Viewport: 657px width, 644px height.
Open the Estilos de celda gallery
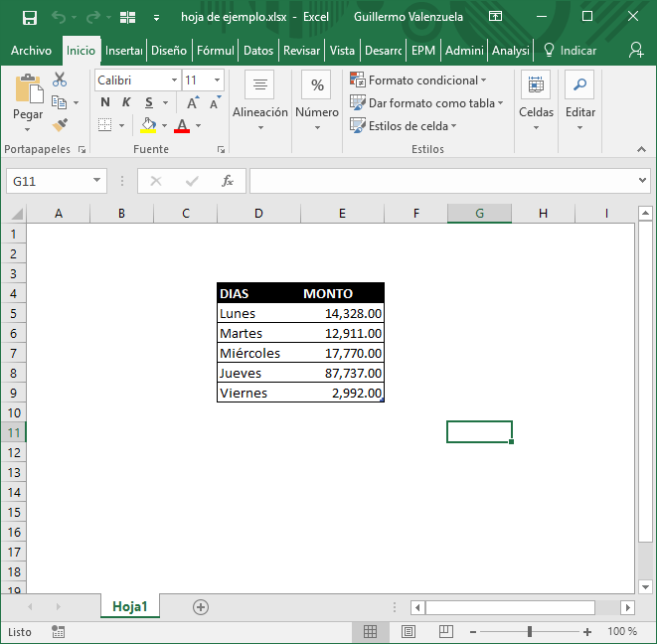pos(411,126)
